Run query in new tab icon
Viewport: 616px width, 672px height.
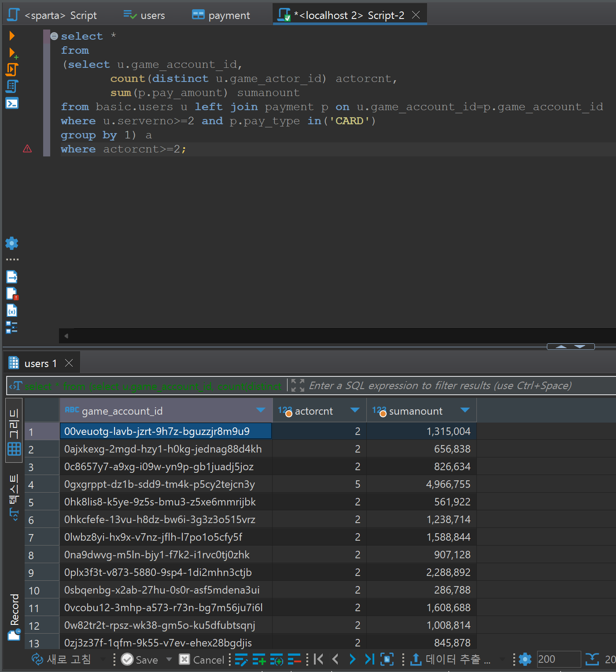pos(13,53)
